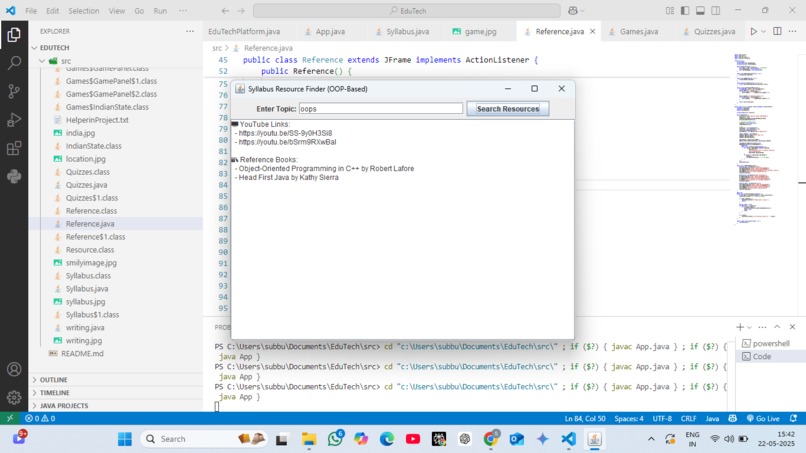This screenshot has width=806, height=453.
Task: Open editor more actions ellipsis
Action: point(793,31)
